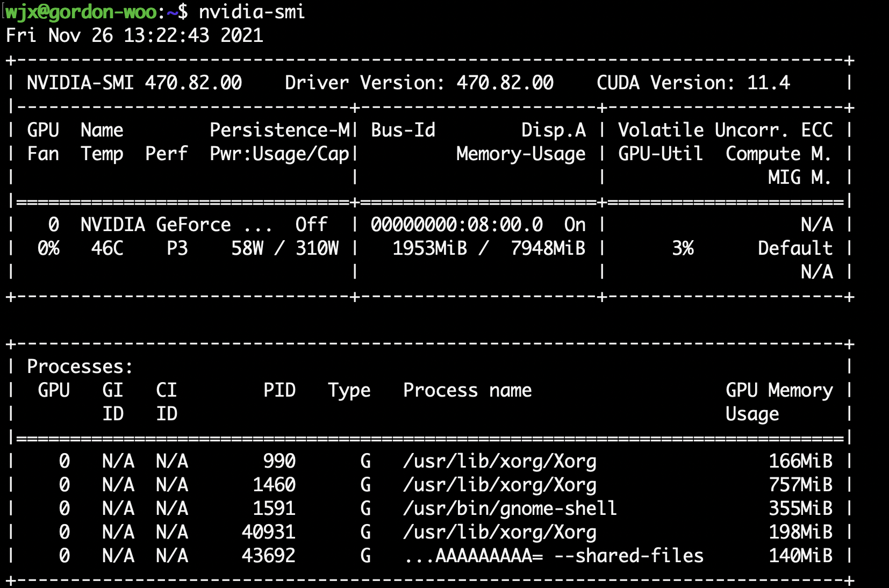Click the fan speed 0% value

[47, 248]
